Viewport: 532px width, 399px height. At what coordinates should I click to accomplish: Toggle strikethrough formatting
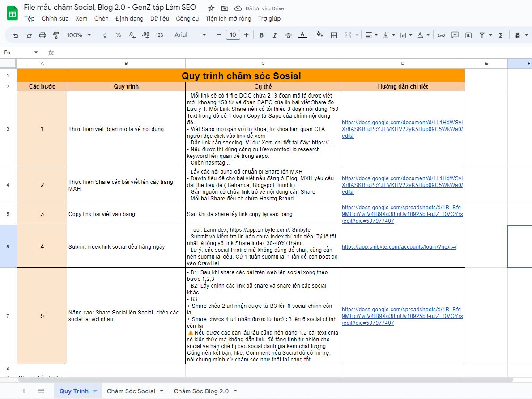289,35
